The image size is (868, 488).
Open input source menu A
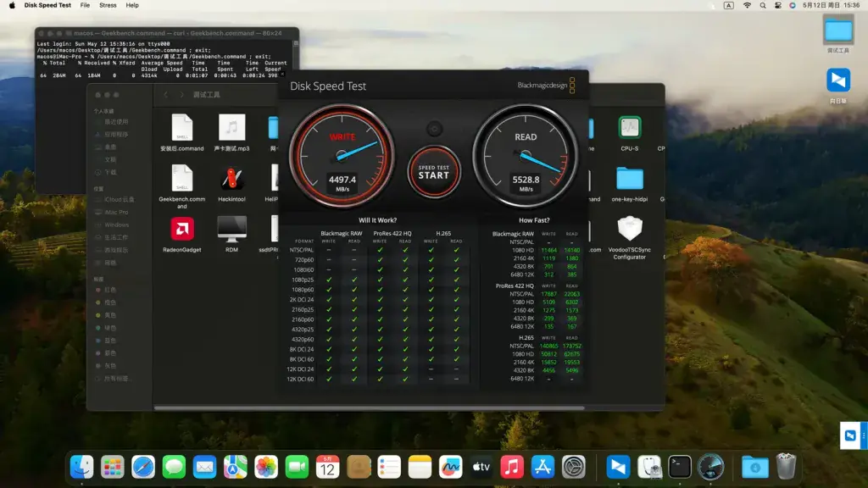click(x=728, y=5)
